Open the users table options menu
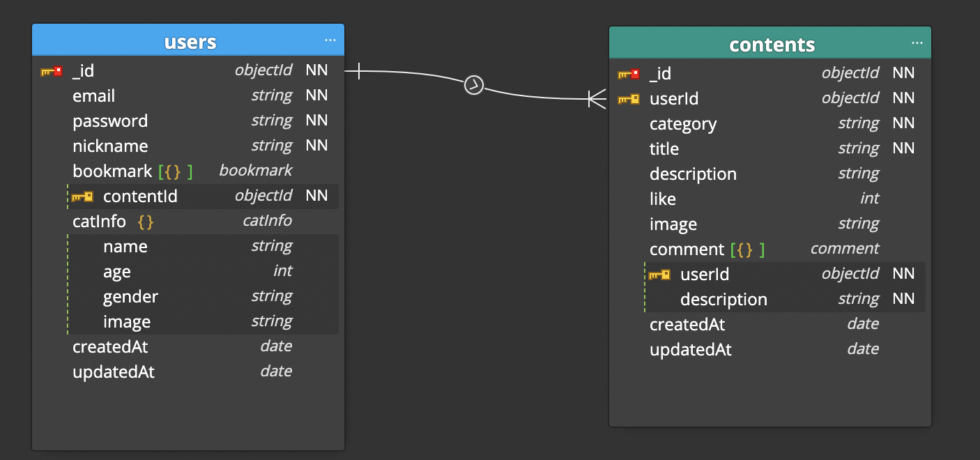Screen dimensions: 980x460 (x=330, y=40)
